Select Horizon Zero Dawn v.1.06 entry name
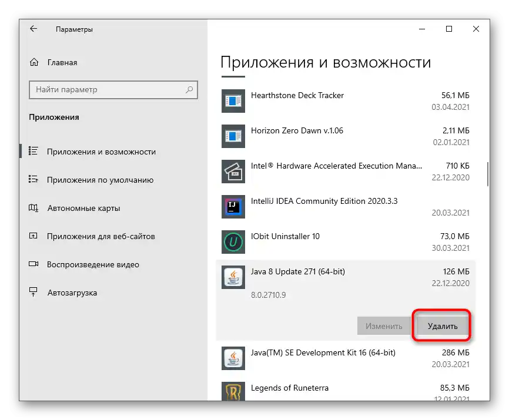509x420 pixels. pos(297,131)
